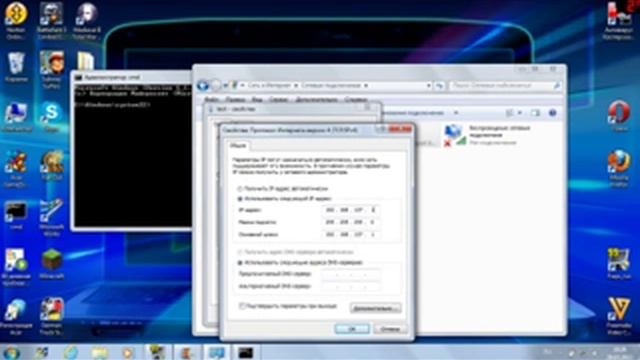Open the Дополнительно... advanced settings button

(375, 308)
